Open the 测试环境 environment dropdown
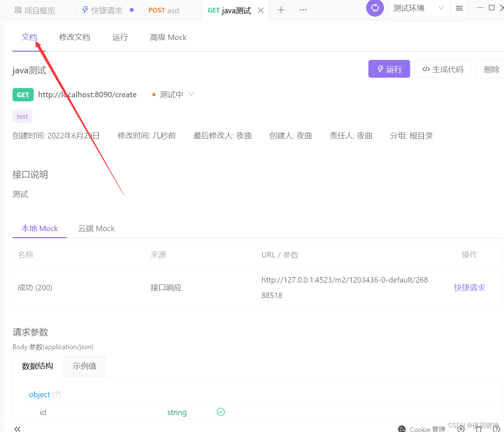 pos(419,8)
